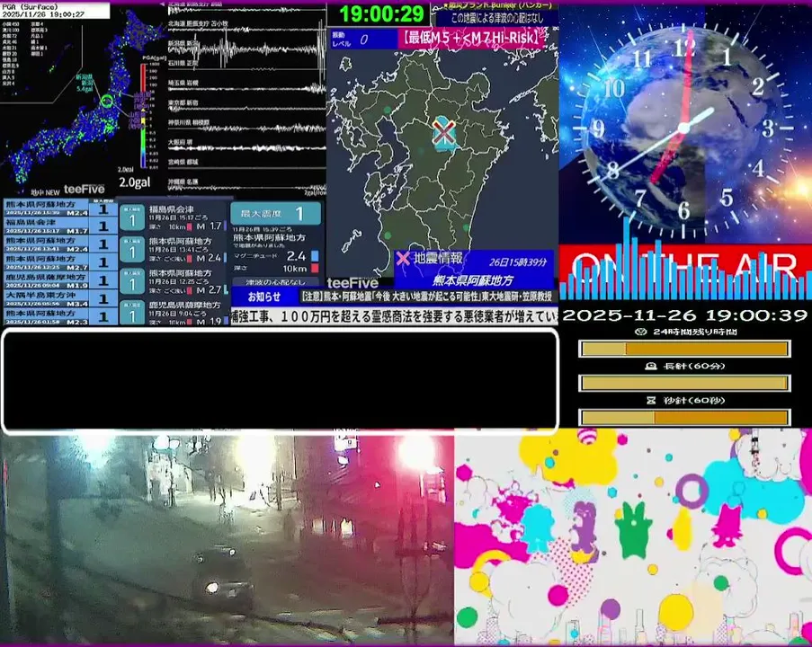This screenshot has height=647, width=812.
Task: Click the お知らせ label
Action: [264, 297]
